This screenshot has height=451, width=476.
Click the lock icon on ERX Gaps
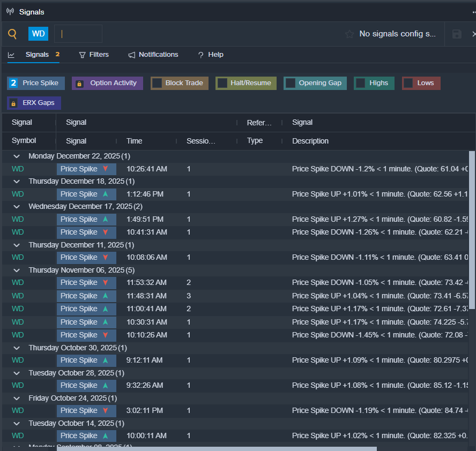[14, 103]
